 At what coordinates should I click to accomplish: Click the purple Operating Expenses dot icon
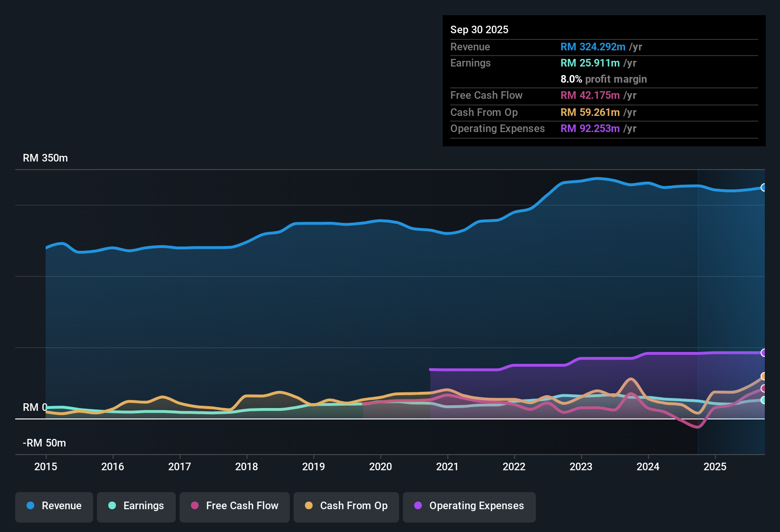(418, 506)
